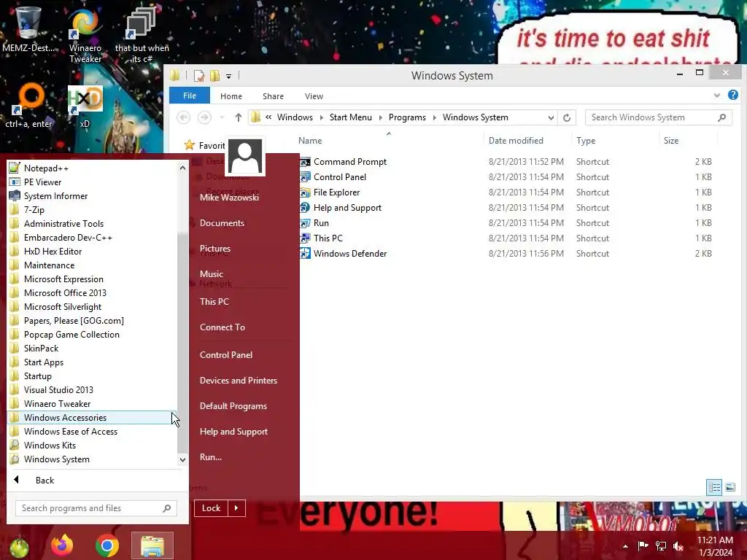Open the Explorer Help icon
Image resolution: width=747 pixels, height=560 pixels.
732,96
